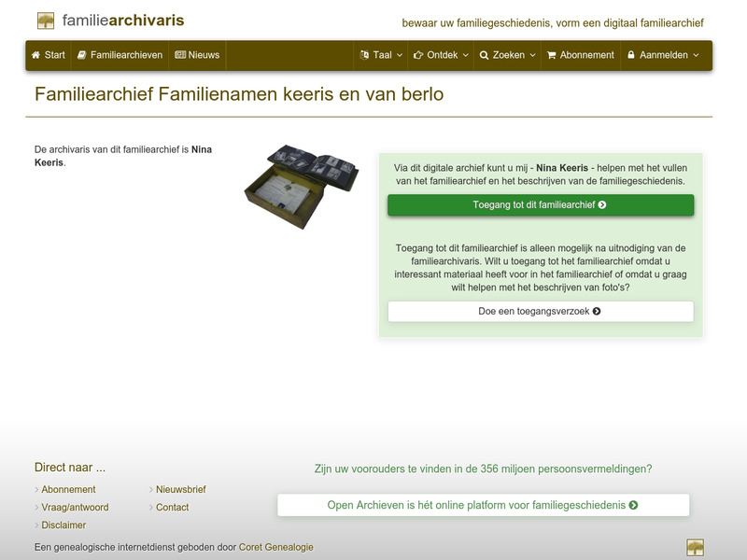This screenshot has height=560, width=747.
Task: Click the Direct naar ... footer heading
Action: coord(70,468)
